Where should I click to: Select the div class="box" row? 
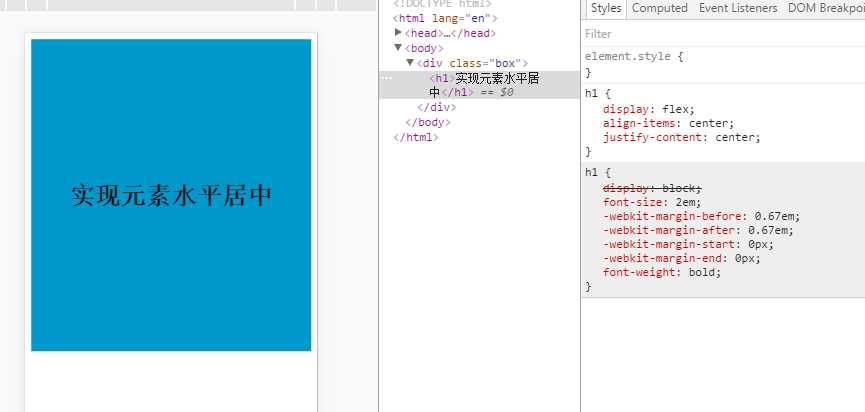(x=472, y=63)
